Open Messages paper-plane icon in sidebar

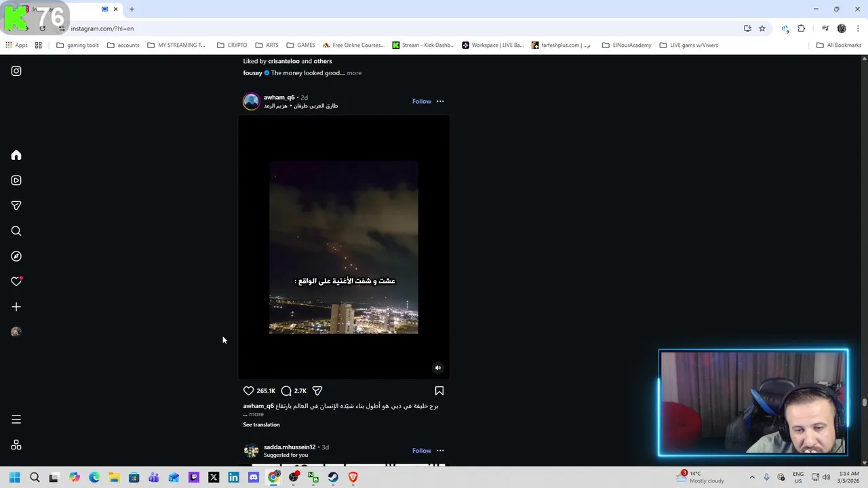tap(16, 205)
